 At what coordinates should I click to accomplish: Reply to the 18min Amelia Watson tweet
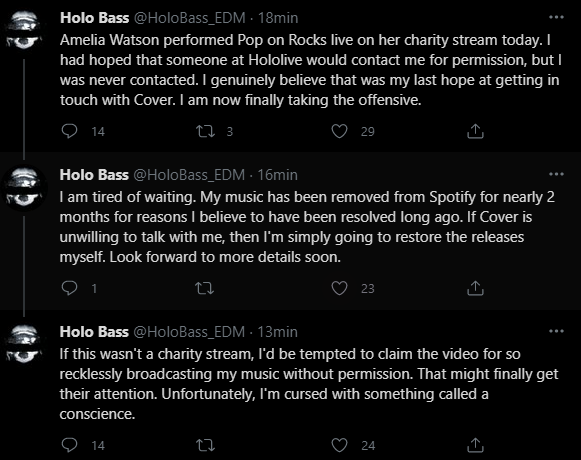coord(69,131)
